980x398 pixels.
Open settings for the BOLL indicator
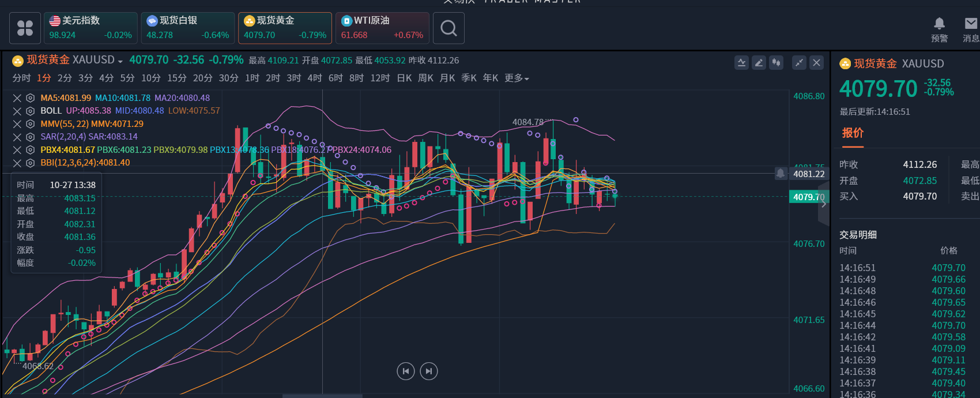30,111
